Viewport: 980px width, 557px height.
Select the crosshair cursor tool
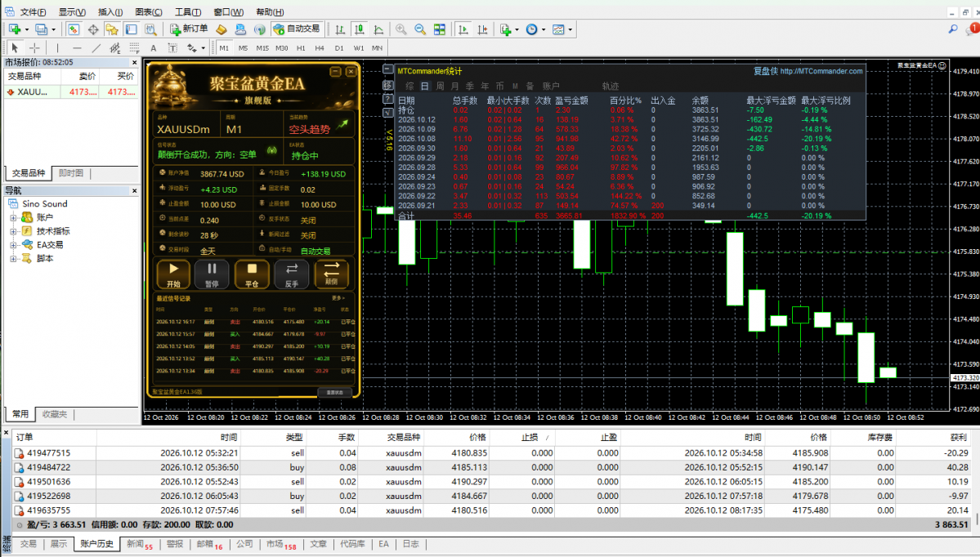point(34,48)
